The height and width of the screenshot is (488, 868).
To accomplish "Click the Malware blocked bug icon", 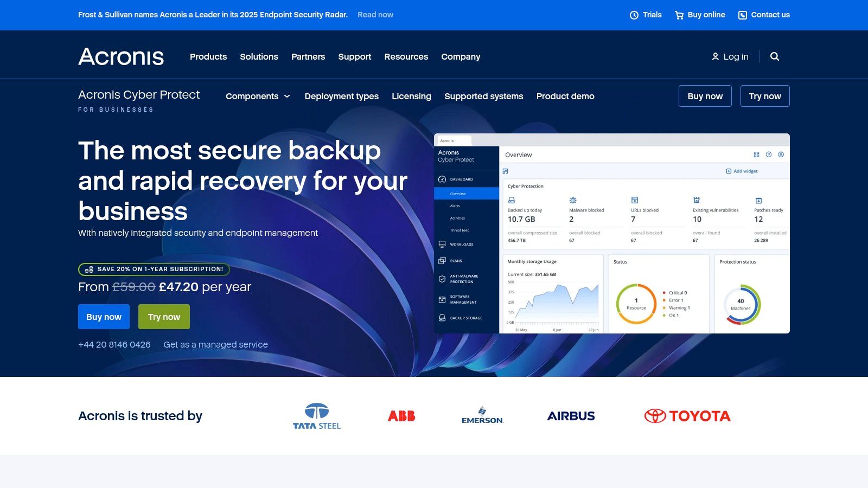I will click(x=573, y=200).
